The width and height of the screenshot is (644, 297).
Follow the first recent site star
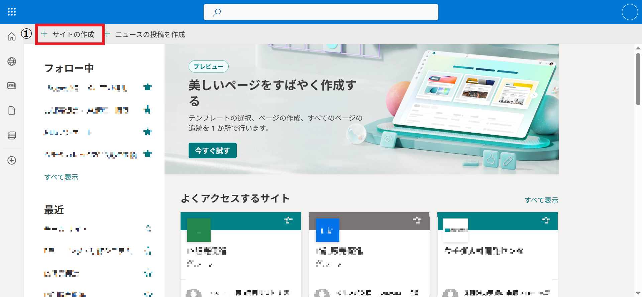(148, 229)
